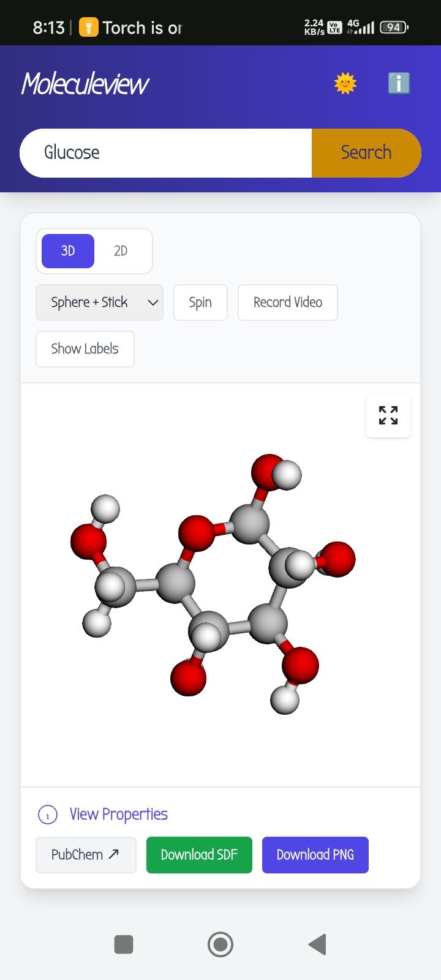Tap the torch notification icon

[x=89, y=28]
